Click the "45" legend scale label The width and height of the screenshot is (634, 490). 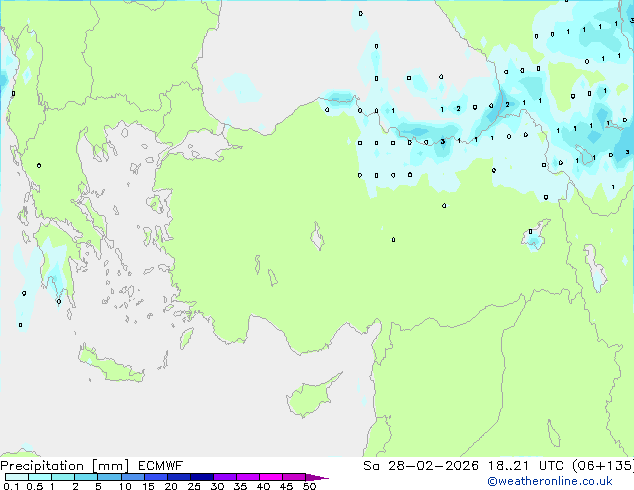point(286,486)
